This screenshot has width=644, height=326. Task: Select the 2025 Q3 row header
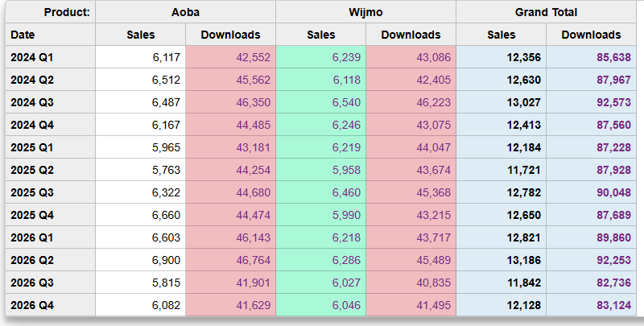(51, 192)
